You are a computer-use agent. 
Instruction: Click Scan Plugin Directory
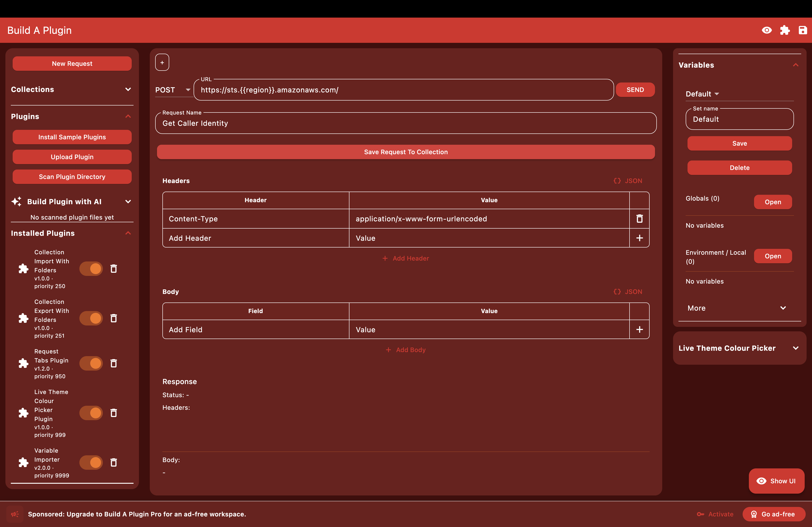(72, 176)
